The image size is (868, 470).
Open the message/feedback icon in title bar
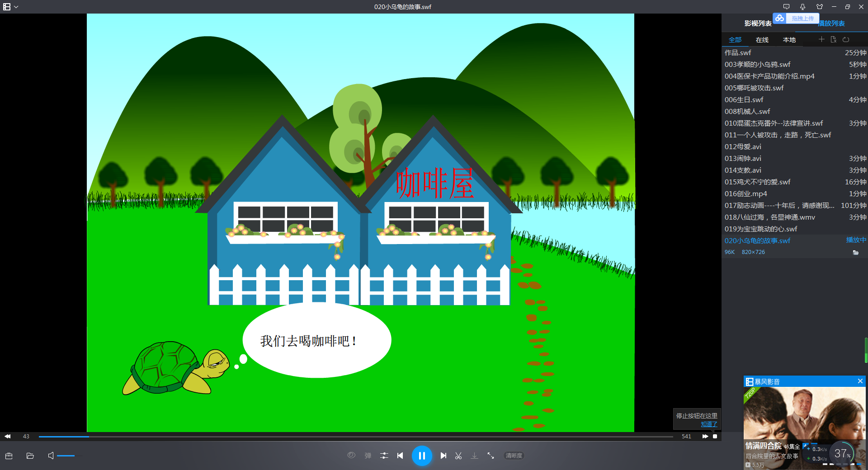point(786,7)
